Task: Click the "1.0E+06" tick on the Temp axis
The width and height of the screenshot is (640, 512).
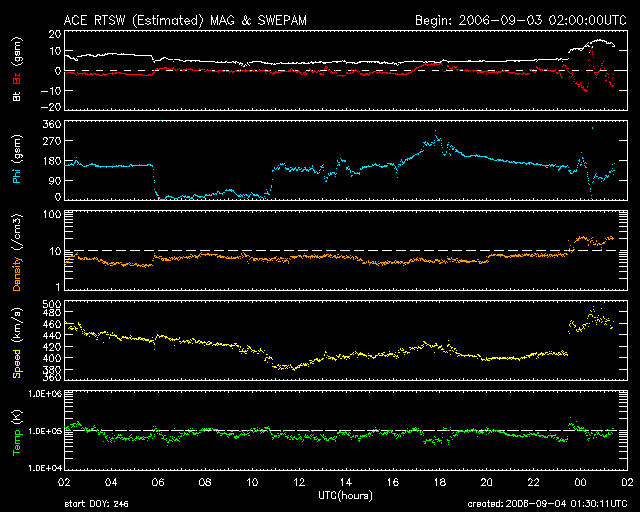Action: (45, 394)
